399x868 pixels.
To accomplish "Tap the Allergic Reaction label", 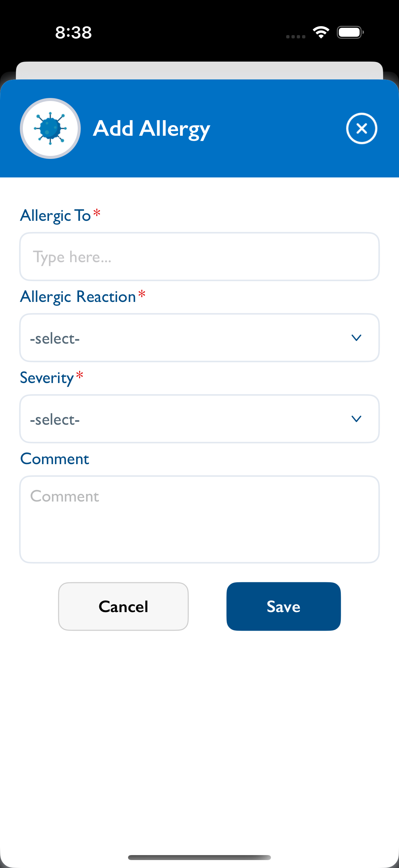I will click(78, 297).
